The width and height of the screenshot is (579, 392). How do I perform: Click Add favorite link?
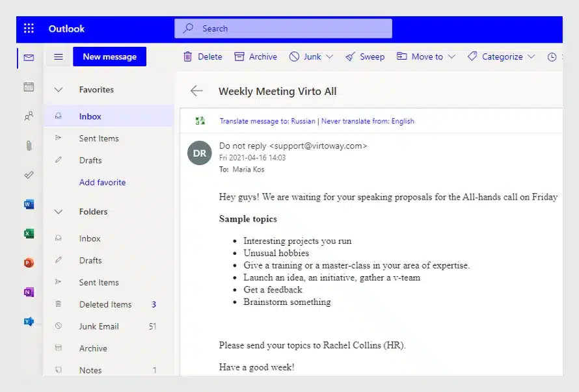(x=102, y=182)
